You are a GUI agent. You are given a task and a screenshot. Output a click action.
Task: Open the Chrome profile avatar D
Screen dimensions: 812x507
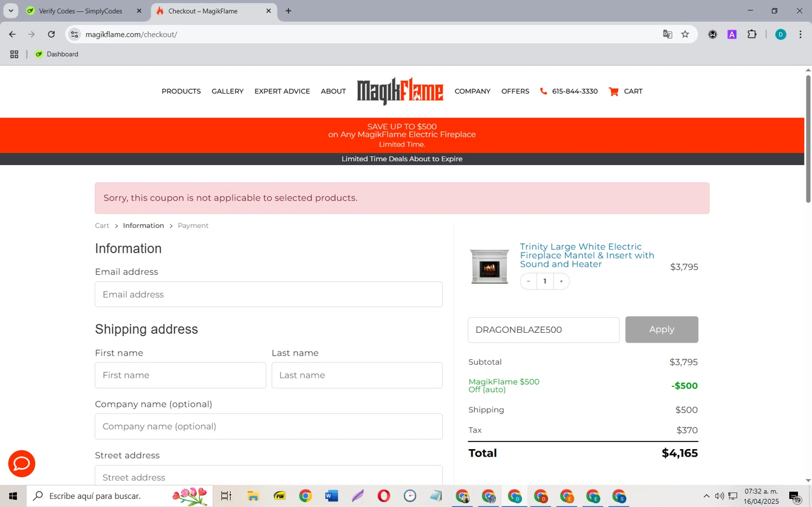(x=781, y=34)
